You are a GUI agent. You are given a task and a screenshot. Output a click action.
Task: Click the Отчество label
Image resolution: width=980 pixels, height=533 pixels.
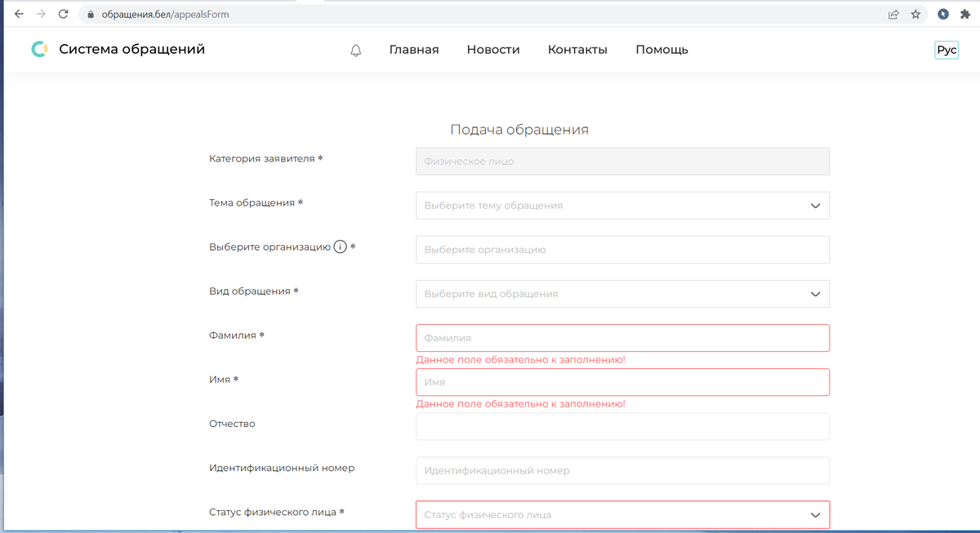pyautogui.click(x=232, y=424)
